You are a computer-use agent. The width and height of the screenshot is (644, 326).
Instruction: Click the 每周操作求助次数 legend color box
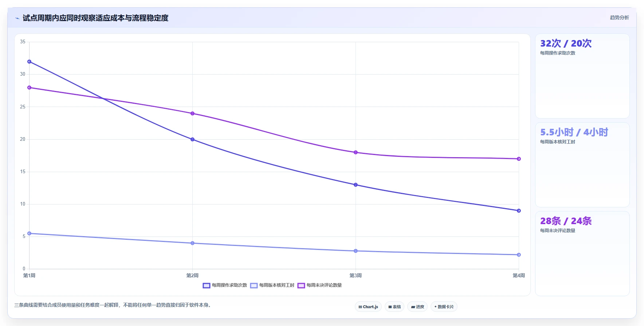tap(207, 286)
